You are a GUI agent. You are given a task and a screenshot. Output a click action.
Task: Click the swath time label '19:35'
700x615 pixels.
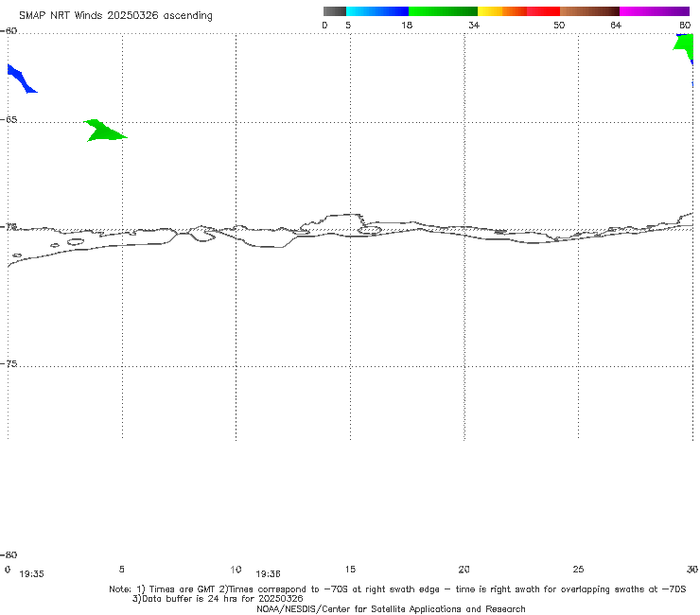(32, 574)
